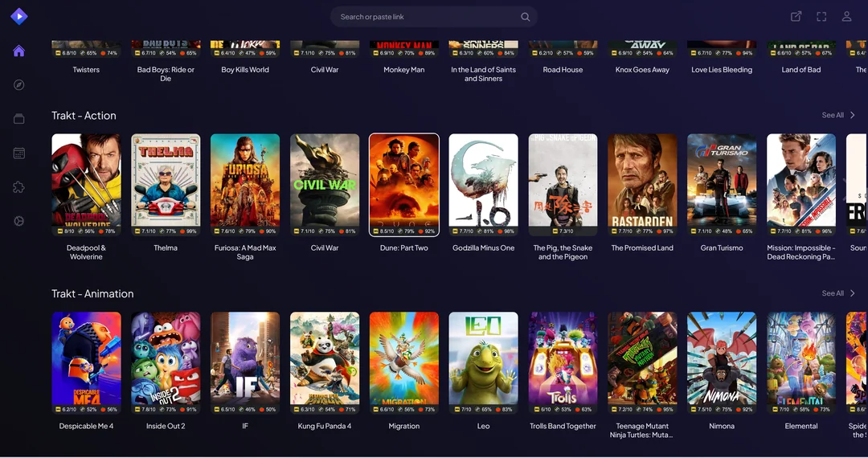Open the Addons puzzle piece icon

(19, 187)
